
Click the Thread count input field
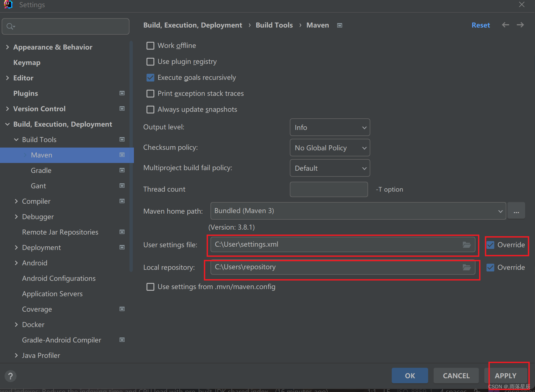[329, 189]
